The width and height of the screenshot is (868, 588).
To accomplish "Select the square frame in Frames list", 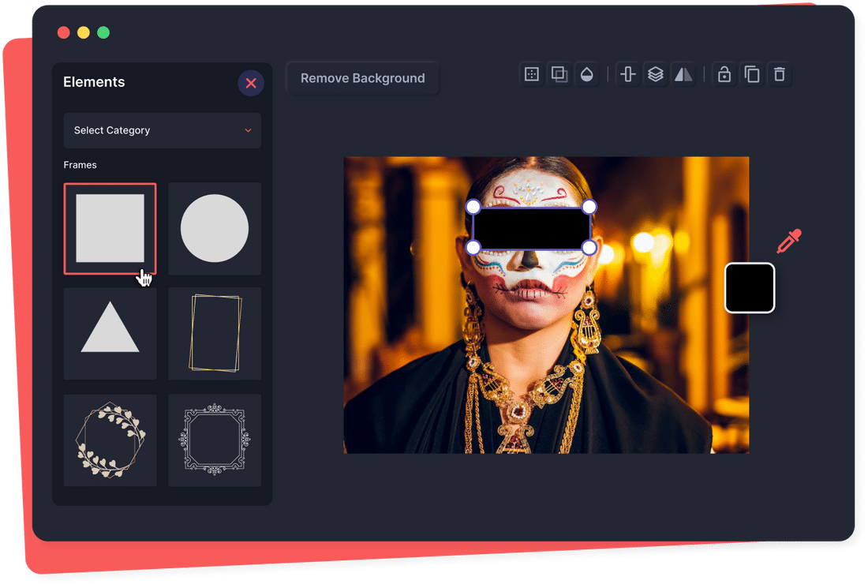I will pos(110,228).
